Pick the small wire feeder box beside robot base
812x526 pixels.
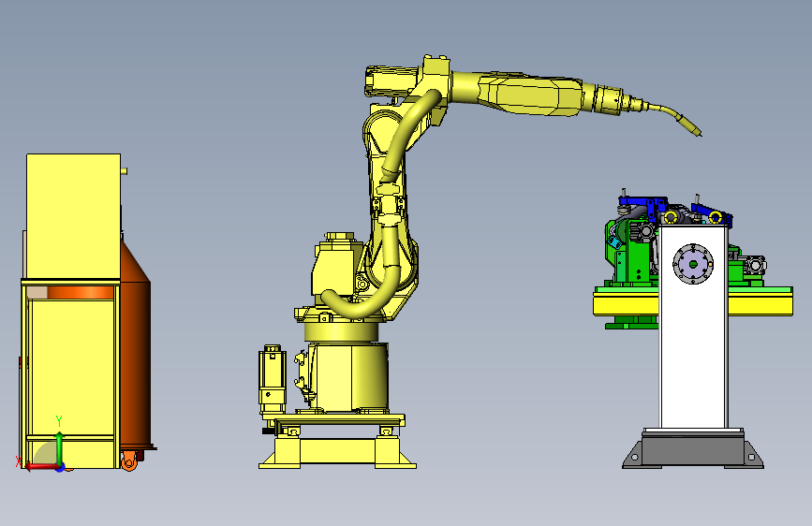(272, 378)
